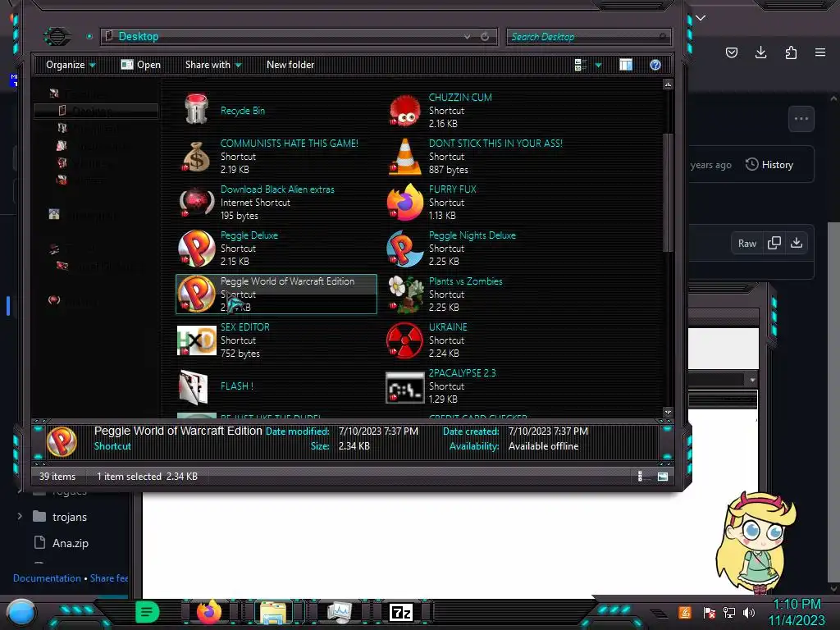Screen dimensions: 840x630
Task: Select the 2PACALYPSE 2.3 command prompt icon
Action: point(404,387)
